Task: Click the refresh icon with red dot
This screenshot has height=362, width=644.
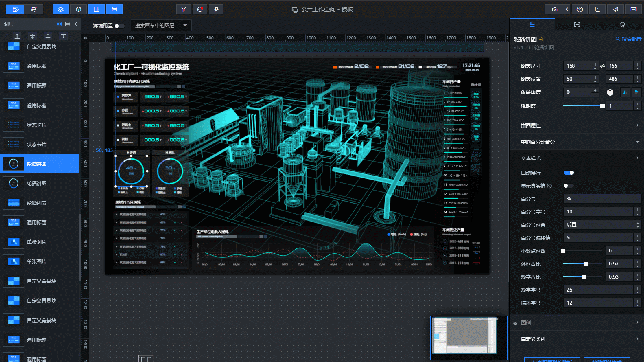Action: click(200, 9)
